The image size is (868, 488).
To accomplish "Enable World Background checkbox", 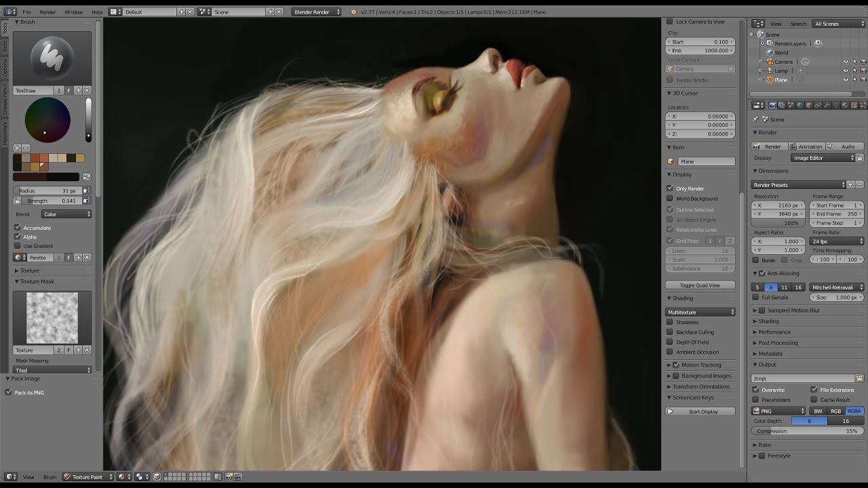I will (670, 199).
